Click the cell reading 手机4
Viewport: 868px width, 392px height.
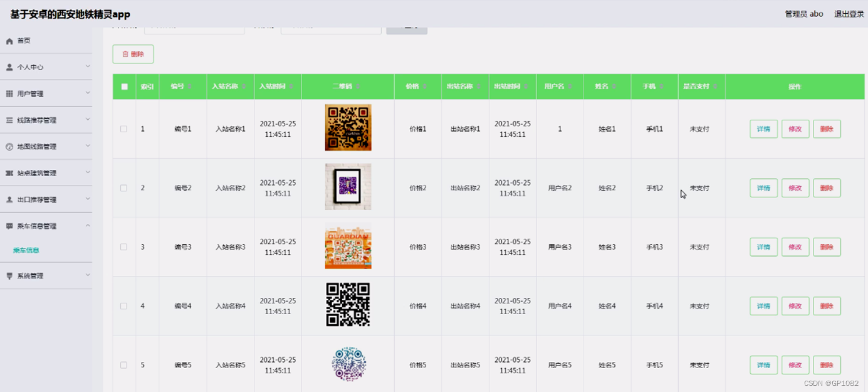coord(655,306)
